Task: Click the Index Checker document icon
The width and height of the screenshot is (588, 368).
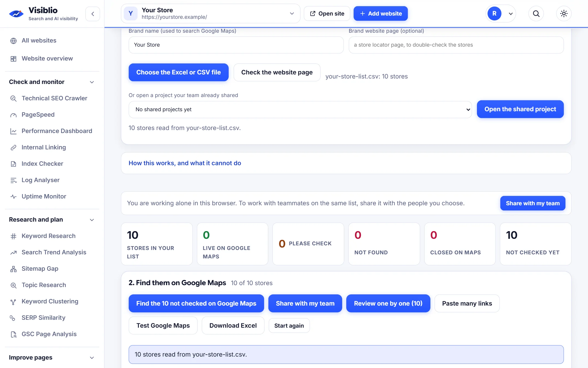Action: 13,164
